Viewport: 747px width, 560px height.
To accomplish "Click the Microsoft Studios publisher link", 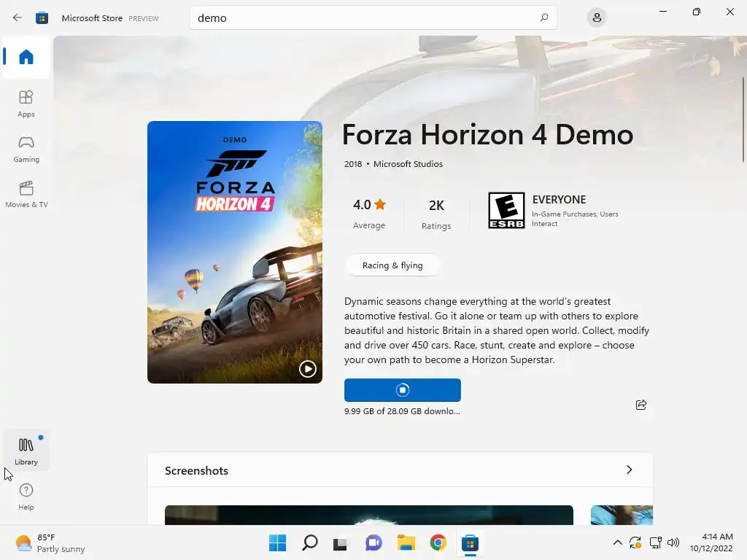I will coord(408,164).
